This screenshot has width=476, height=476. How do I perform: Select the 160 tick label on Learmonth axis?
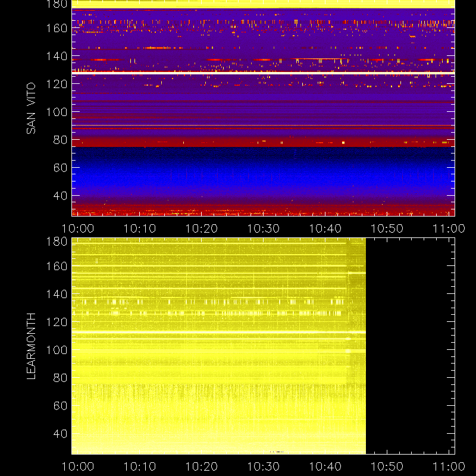[x=57, y=266]
